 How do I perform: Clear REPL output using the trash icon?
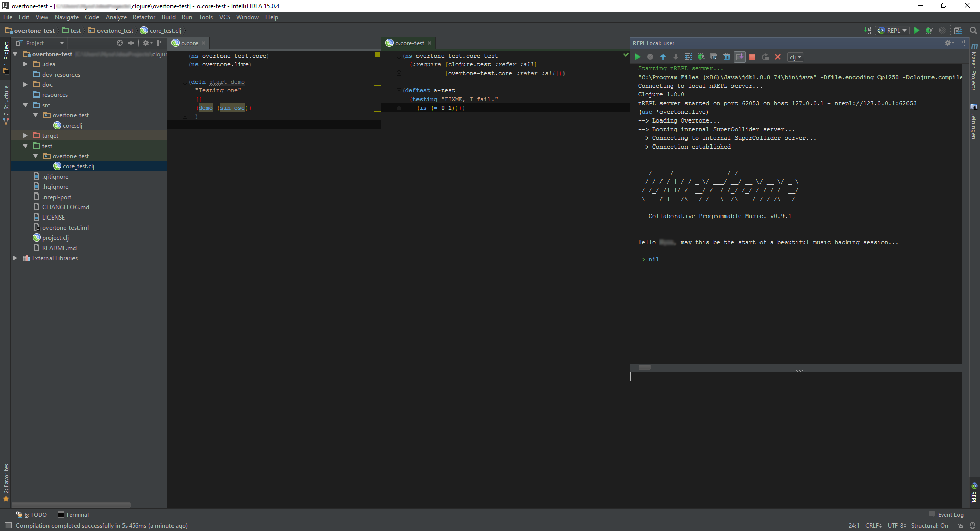[x=727, y=57]
